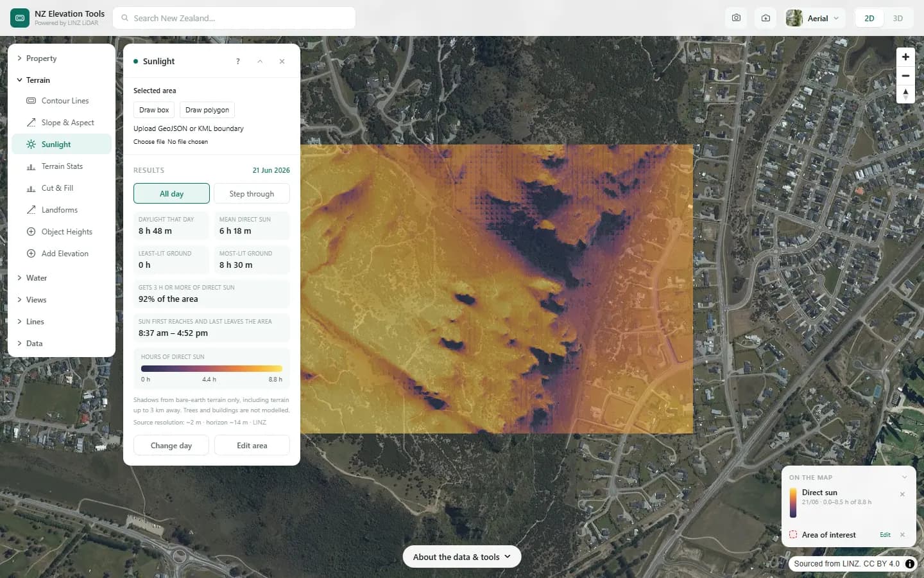The image size is (924, 578).
Task: Click the Search New Zealand input field
Action: (234, 18)
